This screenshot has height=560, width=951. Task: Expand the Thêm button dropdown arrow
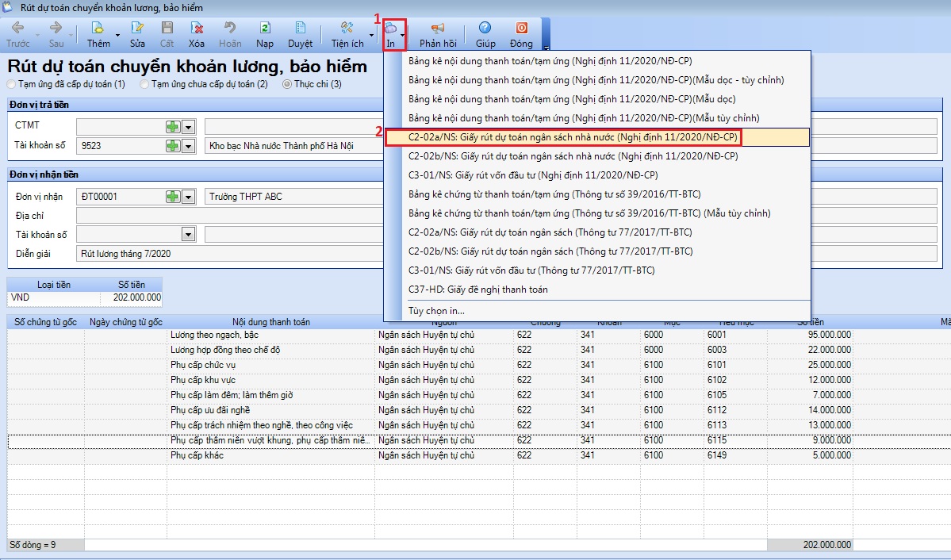117,35
